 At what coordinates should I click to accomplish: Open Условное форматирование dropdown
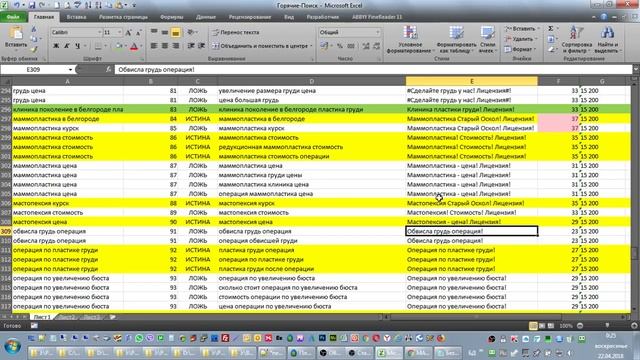tap(409, 40)
